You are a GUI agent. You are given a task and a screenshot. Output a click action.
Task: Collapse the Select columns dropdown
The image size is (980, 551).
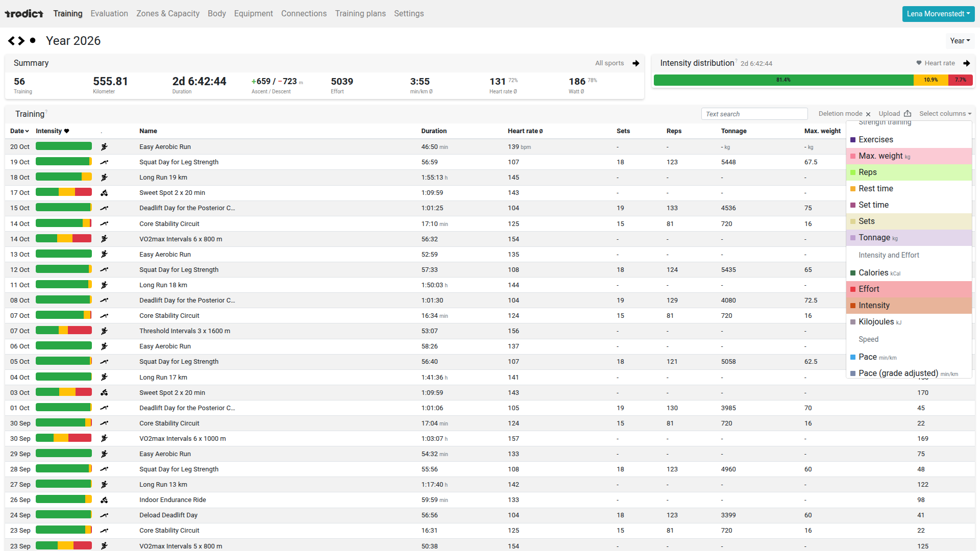[945, 114]
